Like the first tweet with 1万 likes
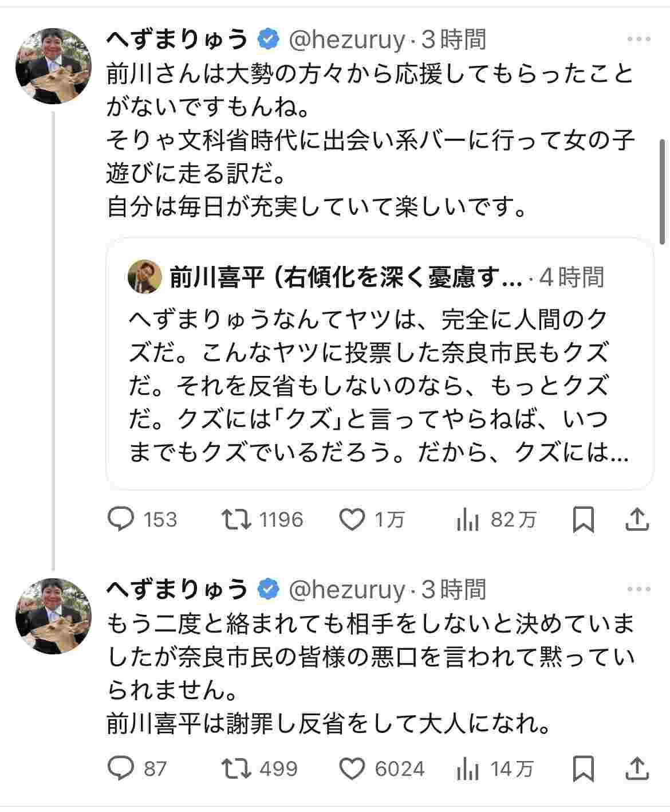Screen dimensions: 670x812 pos(352,519)
